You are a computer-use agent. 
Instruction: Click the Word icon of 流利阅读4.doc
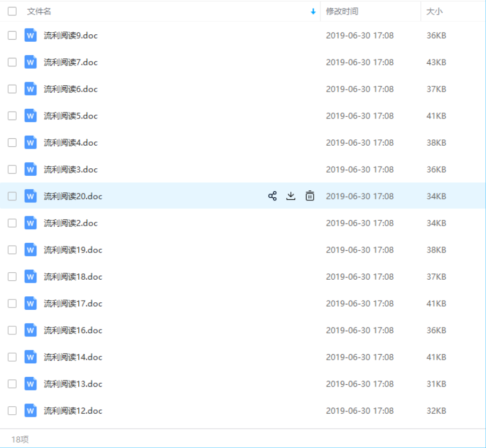click(31, 143)
